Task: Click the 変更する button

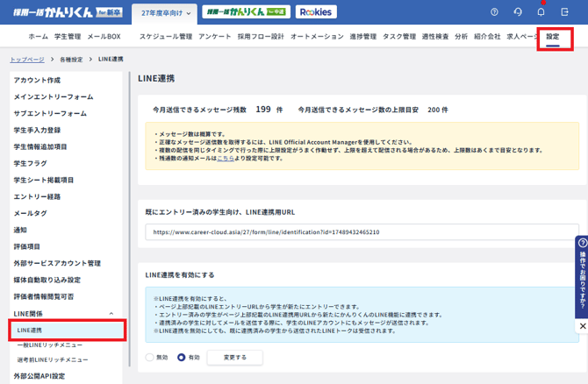Action: pos(234,358)
